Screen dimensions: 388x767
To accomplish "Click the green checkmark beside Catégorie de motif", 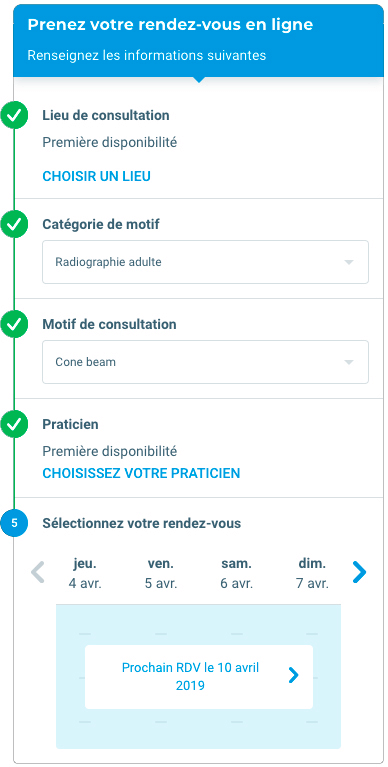I will 14,224.
